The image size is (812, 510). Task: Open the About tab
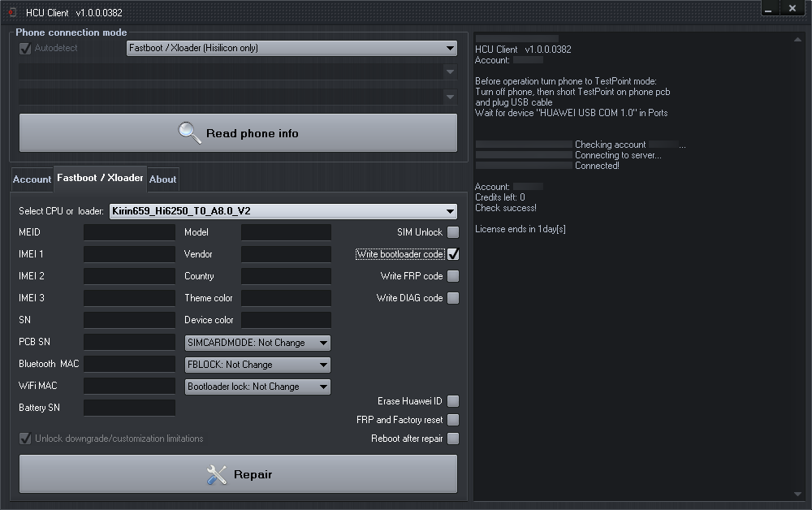(x=162, y=179)
